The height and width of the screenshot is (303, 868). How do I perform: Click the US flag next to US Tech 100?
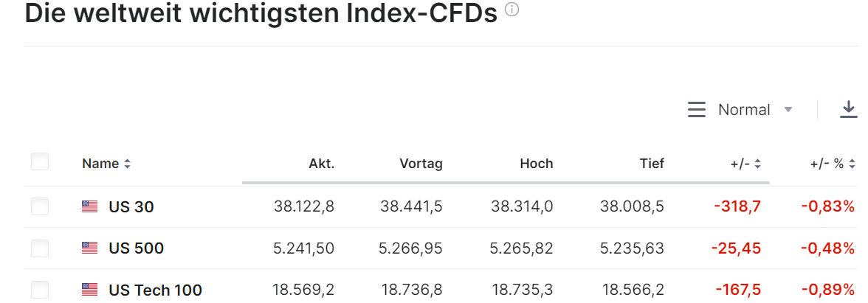pyautogui.click(x=89, y=290)
